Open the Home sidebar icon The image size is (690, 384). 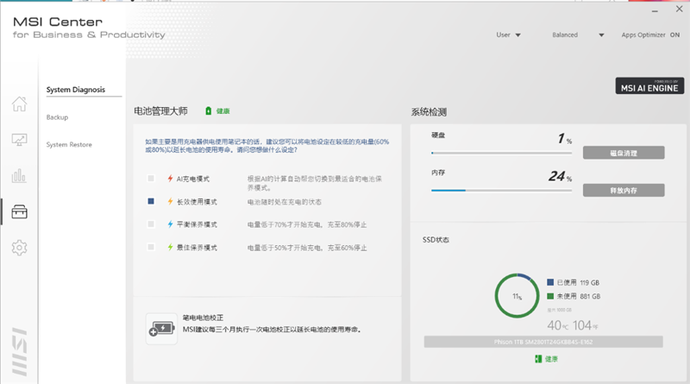coord(19,104)
